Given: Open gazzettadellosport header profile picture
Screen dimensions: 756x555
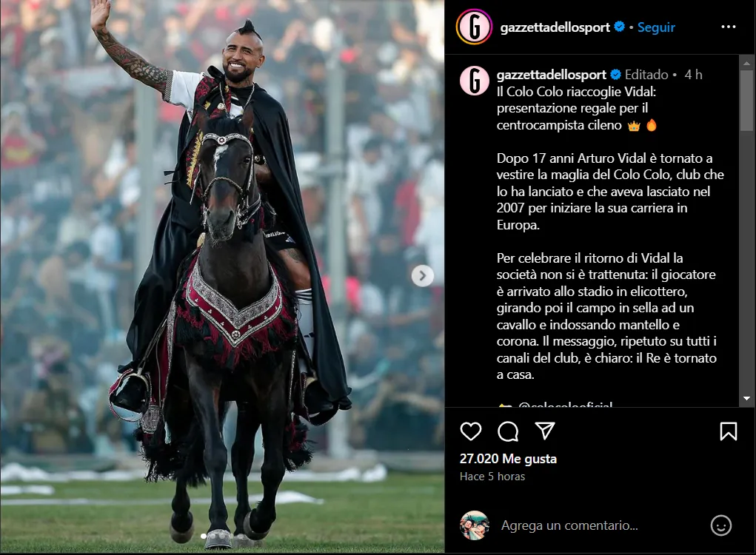Looking at the screenshot, I should pyautogui.click(x=474, y=27).
